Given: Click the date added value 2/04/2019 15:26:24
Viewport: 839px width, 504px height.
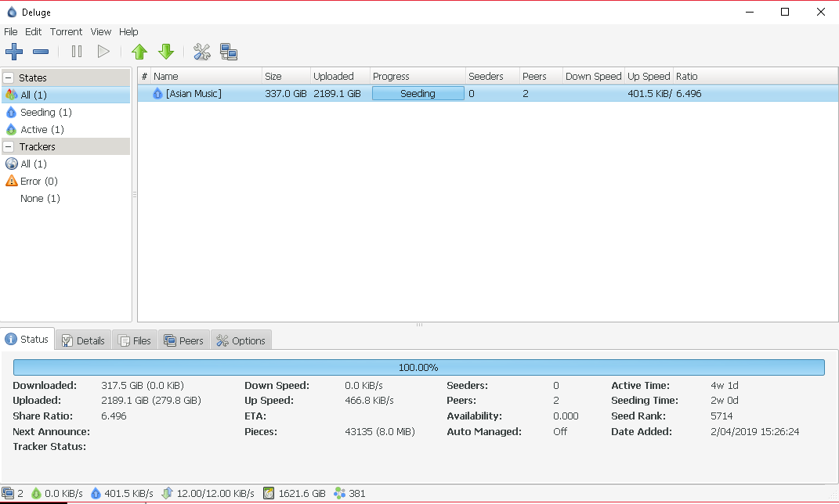Looking at the screenshot, I should [754, 431].
